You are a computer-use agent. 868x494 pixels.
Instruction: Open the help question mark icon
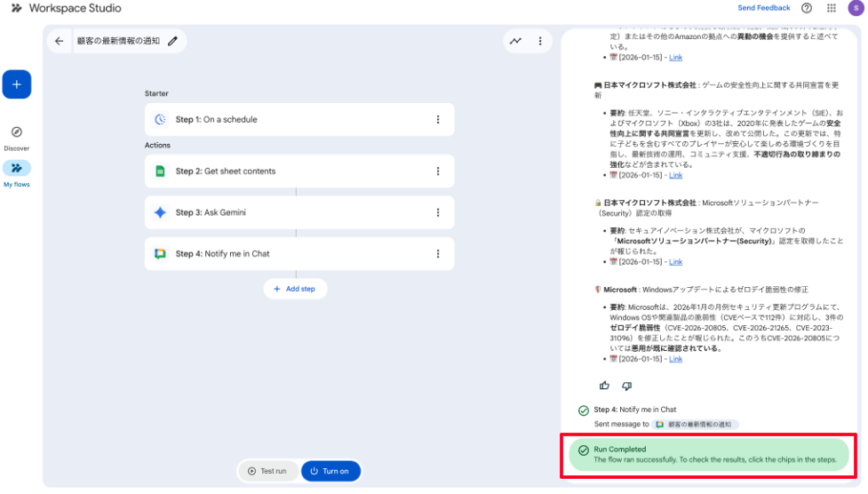coord(806,8)
